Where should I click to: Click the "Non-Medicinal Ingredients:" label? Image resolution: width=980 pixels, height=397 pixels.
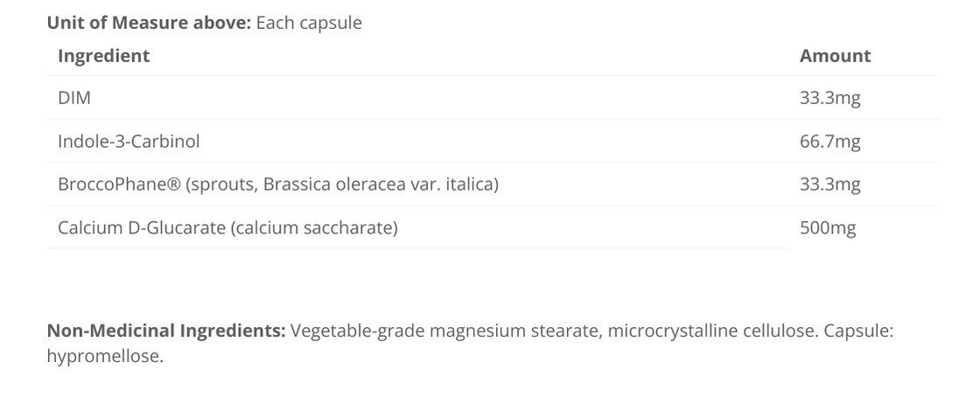[x=165, y=332]
